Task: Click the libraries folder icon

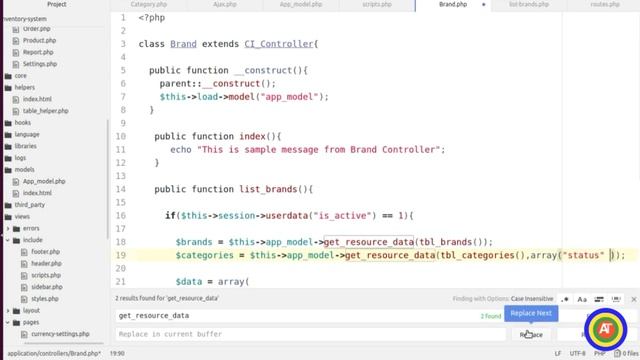Action: point(8,147)
